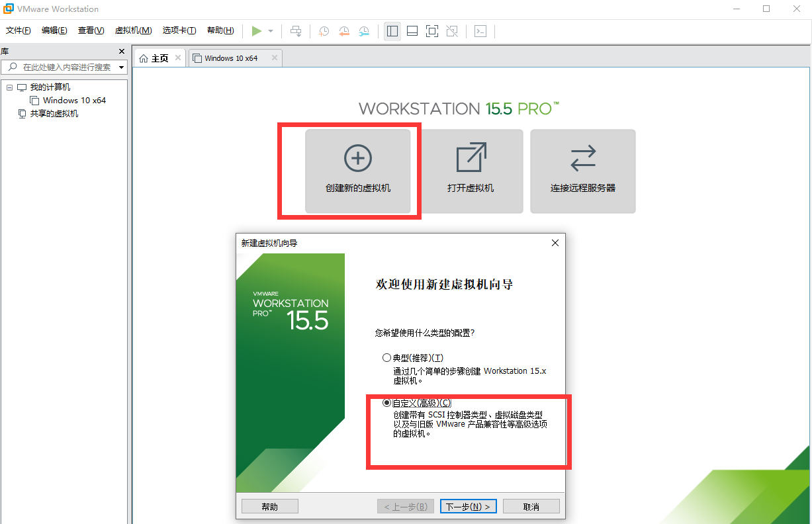Select 我的计算机 in the library tree
Screen dimensions: 812x524
coord(50,87)
